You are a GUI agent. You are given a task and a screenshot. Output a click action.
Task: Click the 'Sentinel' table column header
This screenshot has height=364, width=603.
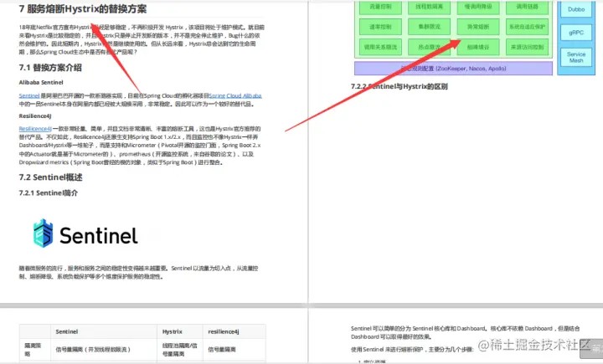click(104, 331)
